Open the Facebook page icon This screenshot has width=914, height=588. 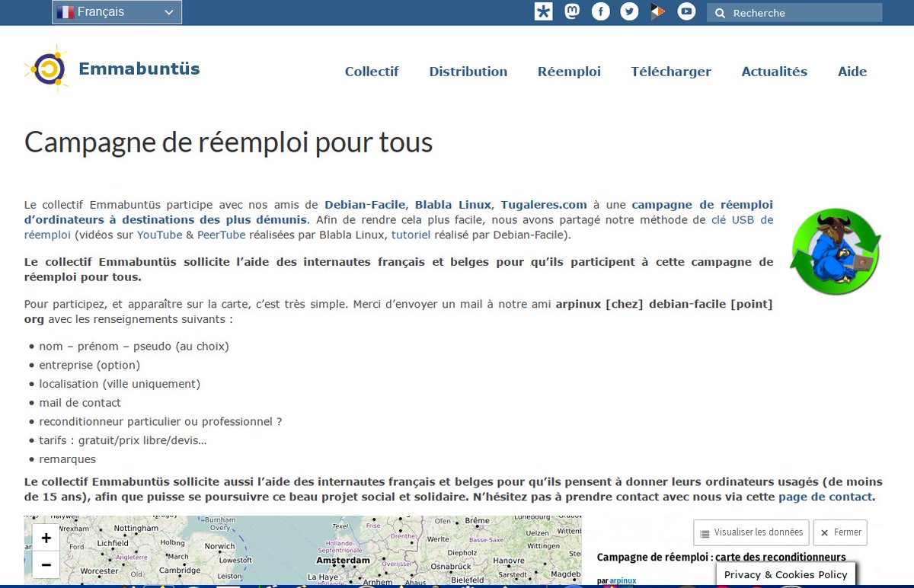tap(600, 11)
